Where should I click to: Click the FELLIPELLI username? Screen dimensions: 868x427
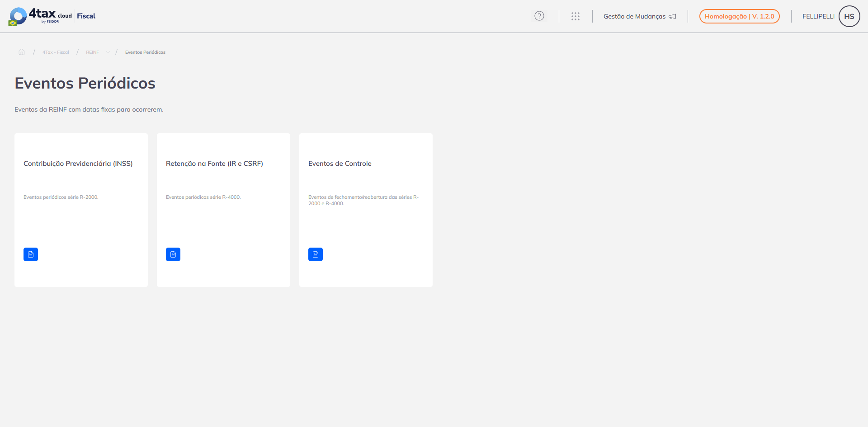(818, 16)
